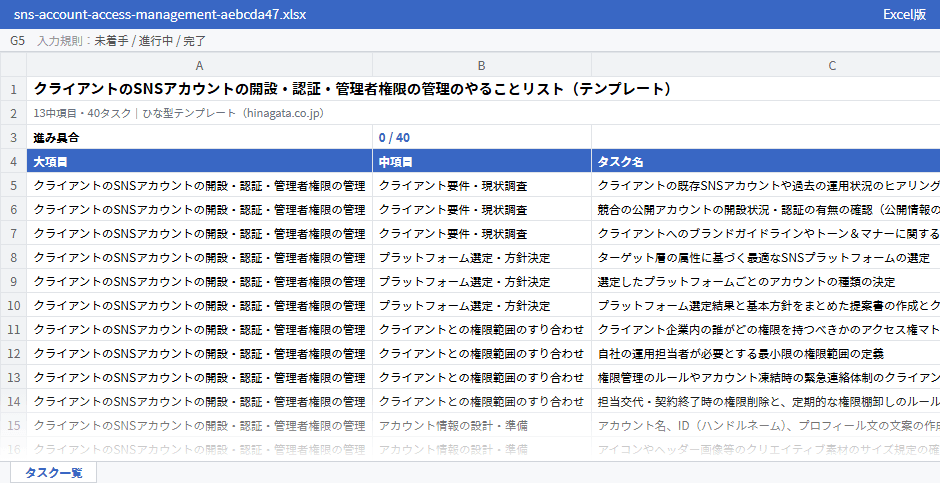Click task cell クライアントの既存SNSアカウントや過去の運用状況
Screen dimensions: 940x483
pos(766,185)
